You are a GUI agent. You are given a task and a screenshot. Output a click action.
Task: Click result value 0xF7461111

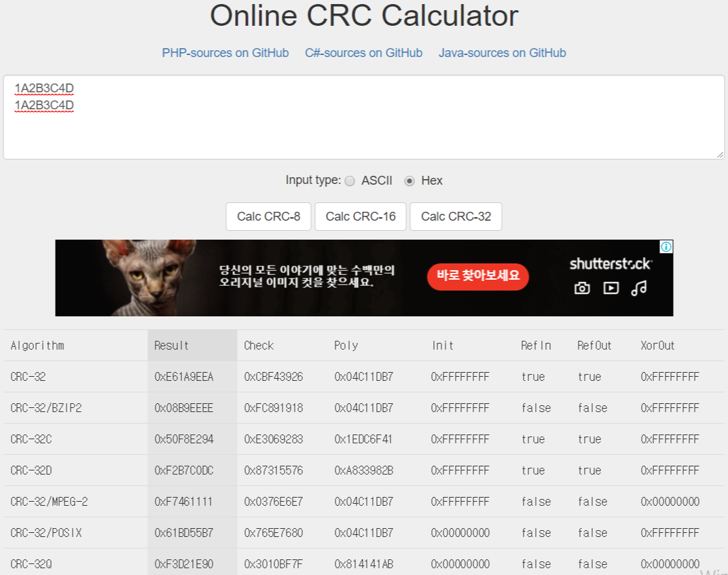pyautogui.click(x=183, y=502)
